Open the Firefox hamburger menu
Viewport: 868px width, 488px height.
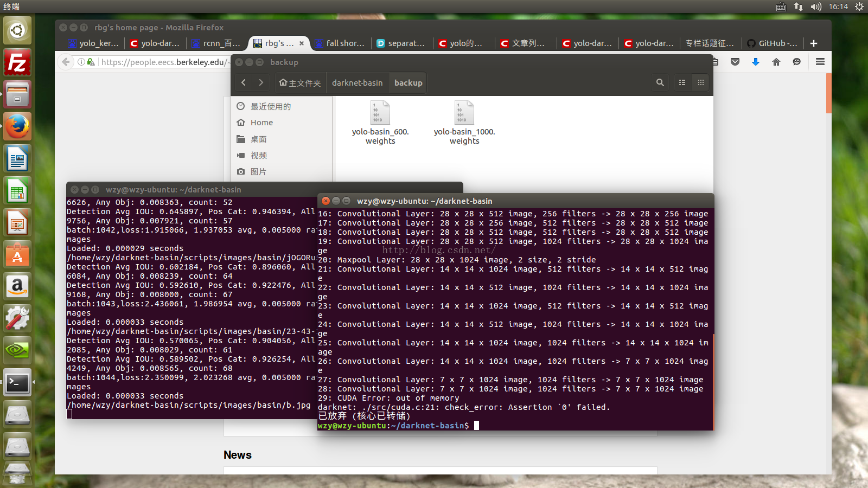820,62
